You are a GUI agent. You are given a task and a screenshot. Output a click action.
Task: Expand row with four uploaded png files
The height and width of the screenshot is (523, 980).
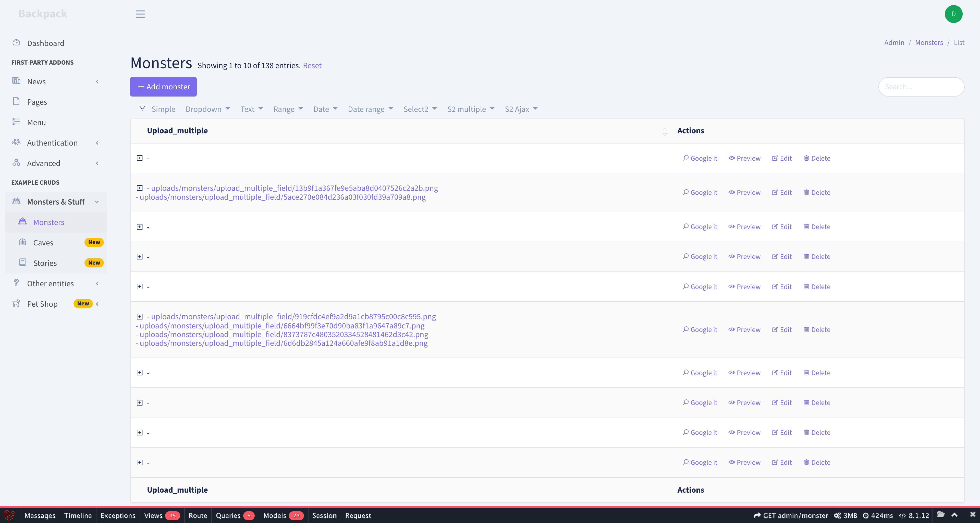140,317
